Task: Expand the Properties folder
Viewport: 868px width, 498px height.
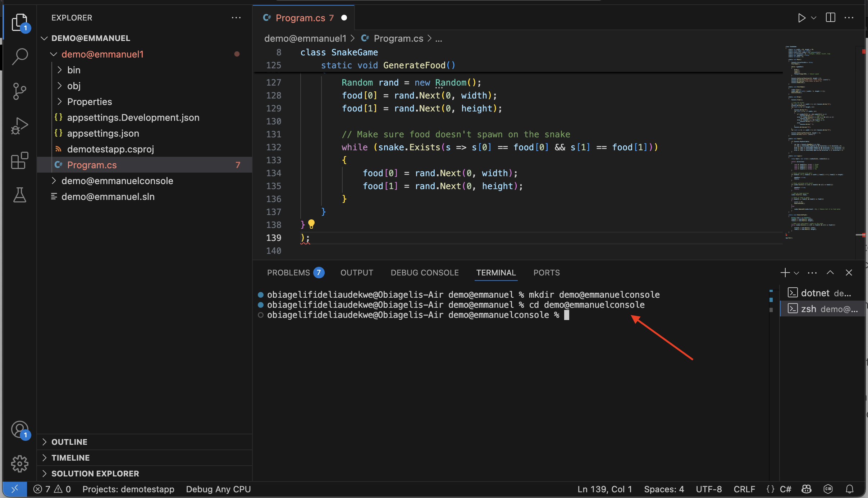Action: pyautogui.click(x=145, y=101)
